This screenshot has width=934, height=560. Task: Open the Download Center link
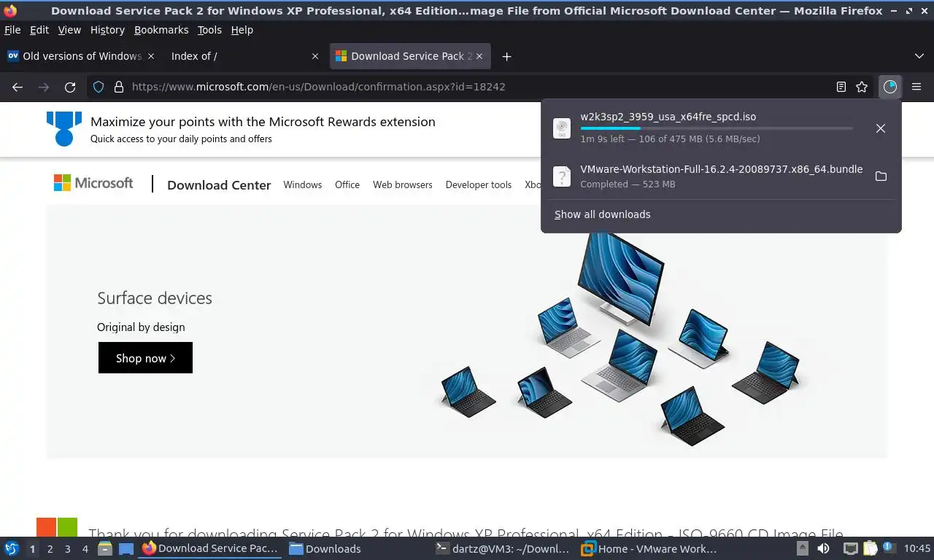coord(219,185)
